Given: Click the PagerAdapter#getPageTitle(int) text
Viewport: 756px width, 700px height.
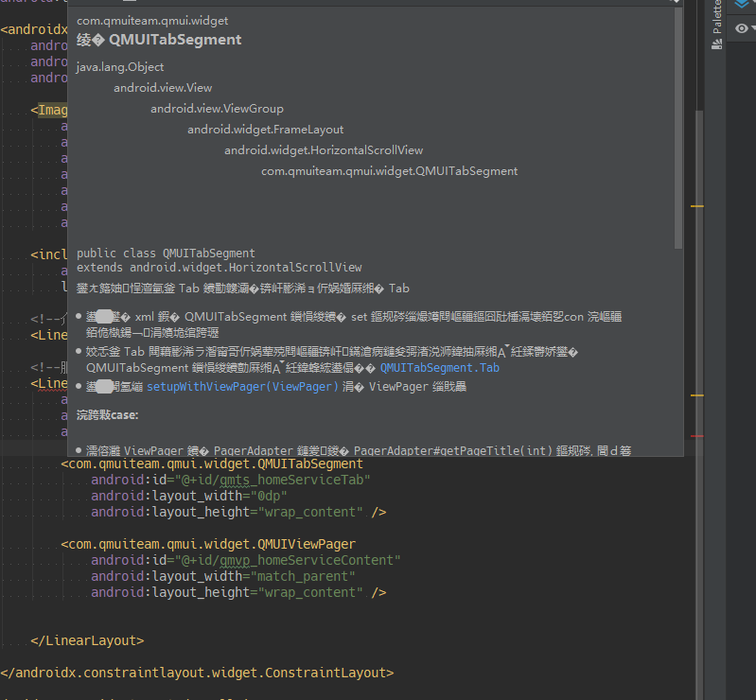Looking at the screenshot, I should click(452, 451).
